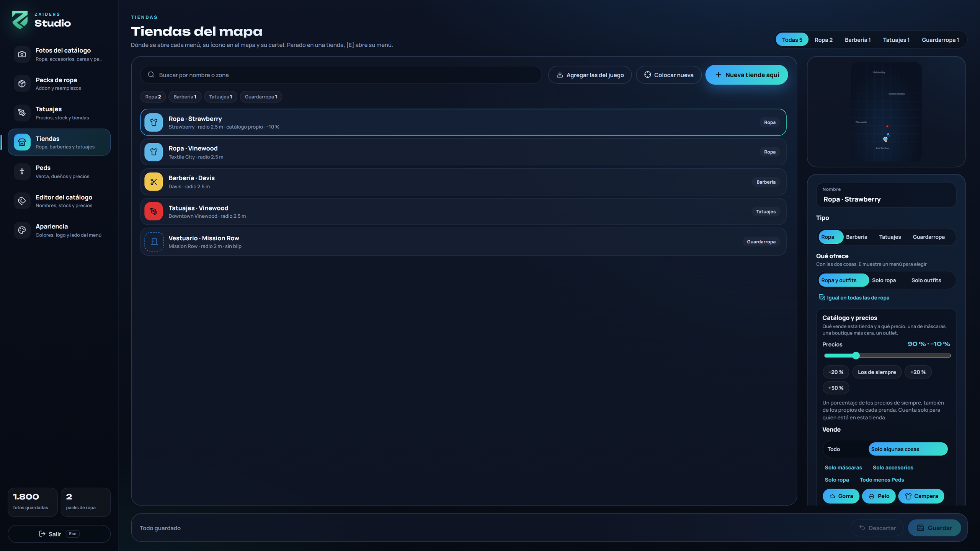The height and width of the screenshot is (551, 980).
Task: Select the Tatuajes pen icon in sidebar
Action: (22, 113)
